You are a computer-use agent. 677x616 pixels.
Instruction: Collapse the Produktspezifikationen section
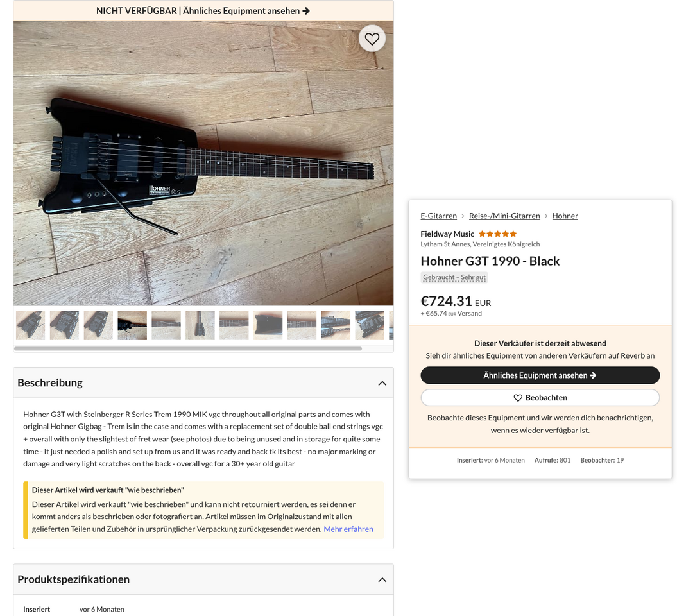click(x=382, y=579)
